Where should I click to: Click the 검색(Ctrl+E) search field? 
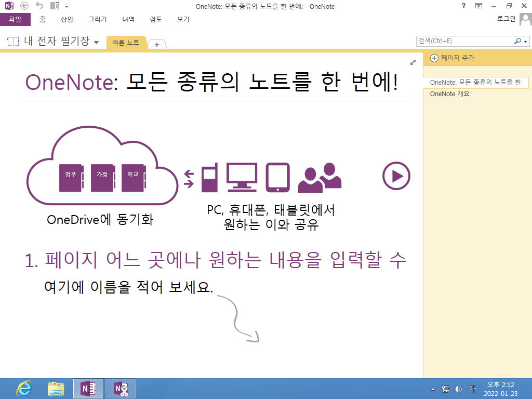[464, 41]
